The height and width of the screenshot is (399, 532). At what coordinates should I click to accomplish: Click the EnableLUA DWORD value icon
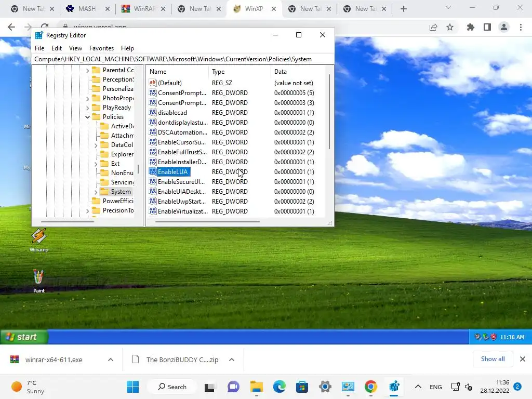pyautogui.click(x=153, y=171)
